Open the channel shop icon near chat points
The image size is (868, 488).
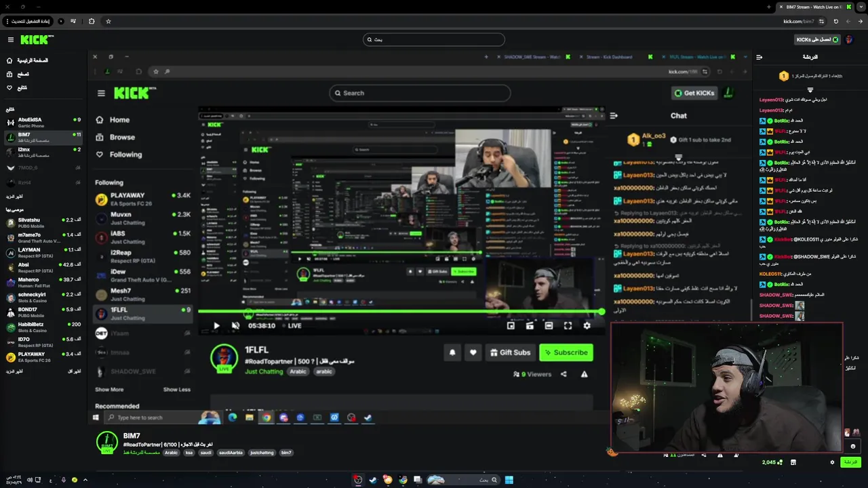pyautogui.click(x=793, y=462)
